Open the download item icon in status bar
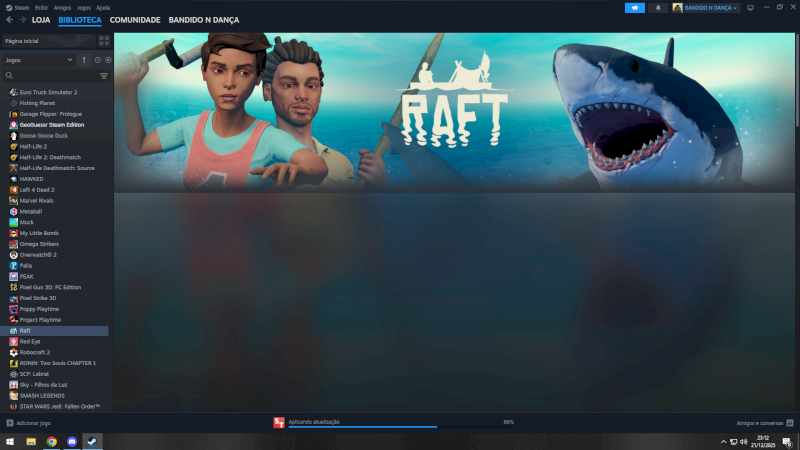 tap(279, 422)
